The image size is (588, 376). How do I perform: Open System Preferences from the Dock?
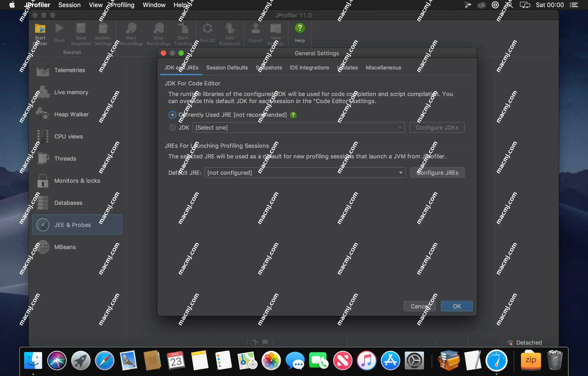pyautogui.click(x=414, y=360)
